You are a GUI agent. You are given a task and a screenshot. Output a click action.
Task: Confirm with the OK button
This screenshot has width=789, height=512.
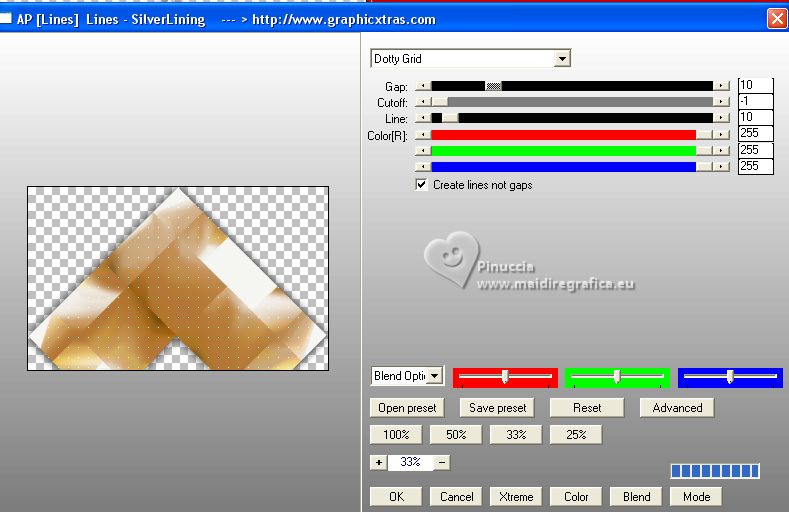click(x=396, y=497)
